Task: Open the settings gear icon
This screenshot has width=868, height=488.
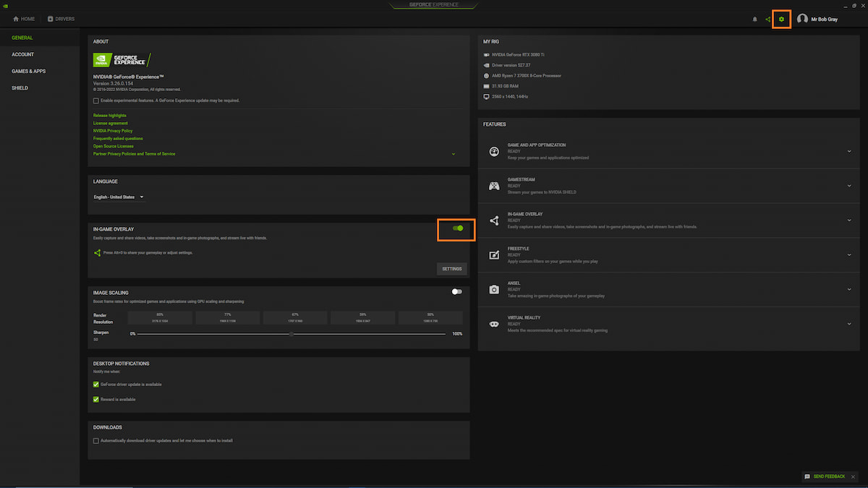Action: click(x=781, y=19)
